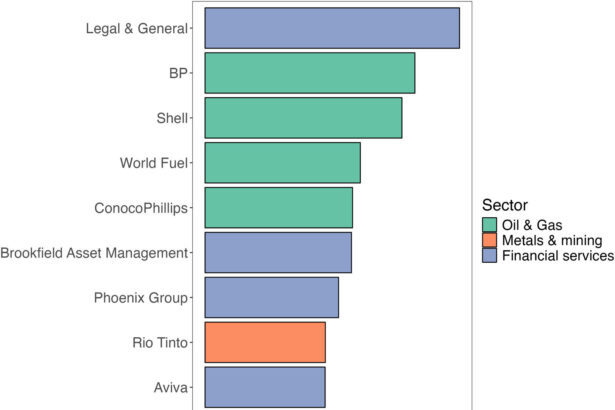Image resolution: width=615 pixels, height=410 pixels.
Task: Select the Shell bar
Action: coord(303,118)
